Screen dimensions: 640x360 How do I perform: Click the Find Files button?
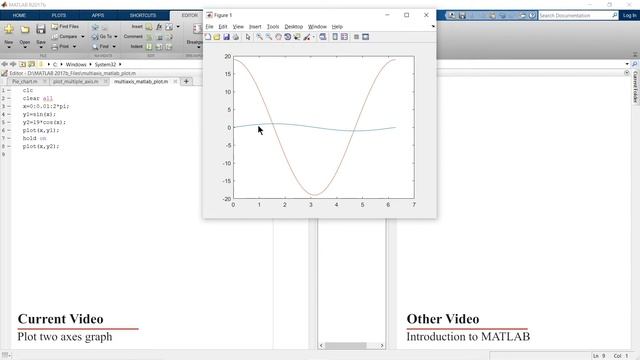pos(65,27)
